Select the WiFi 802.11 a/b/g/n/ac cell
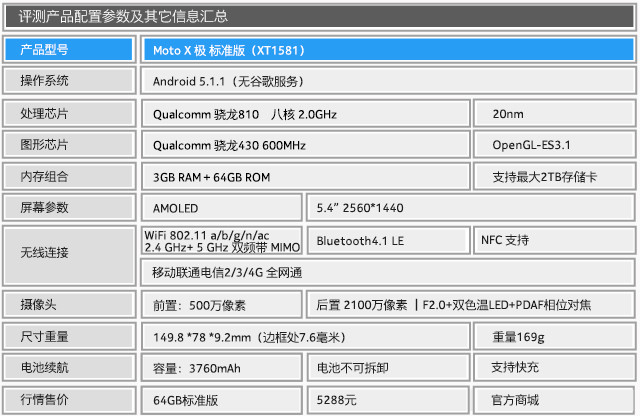 click(x=223, y=241)
